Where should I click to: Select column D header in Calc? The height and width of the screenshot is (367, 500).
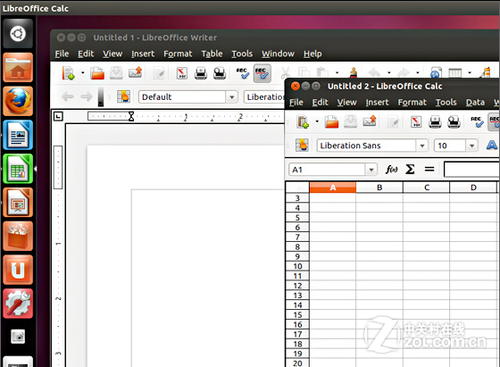pyautogui.click(x=473, y=188)
